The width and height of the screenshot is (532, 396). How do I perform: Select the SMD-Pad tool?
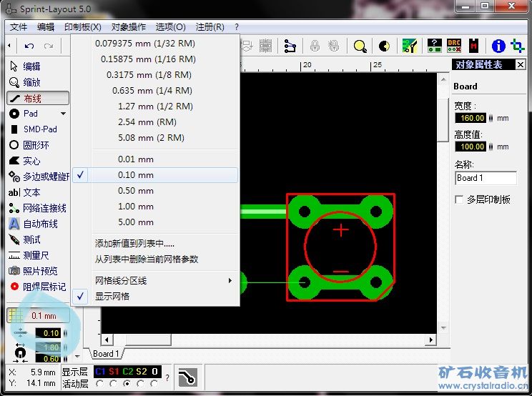coord(38,129)
